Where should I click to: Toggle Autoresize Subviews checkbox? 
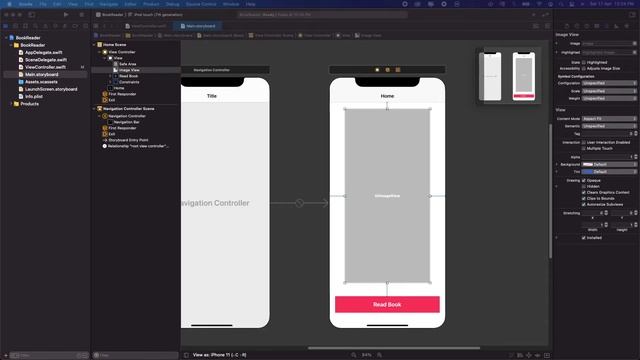pos(584,204)
